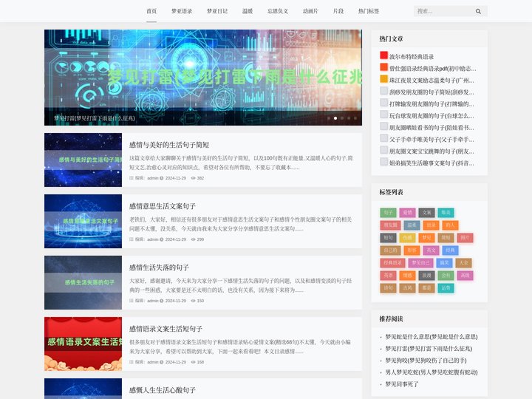The width and height of the screenshot is (532, 399).
Task: Click the brown 大全 tag
Action: 463,263
